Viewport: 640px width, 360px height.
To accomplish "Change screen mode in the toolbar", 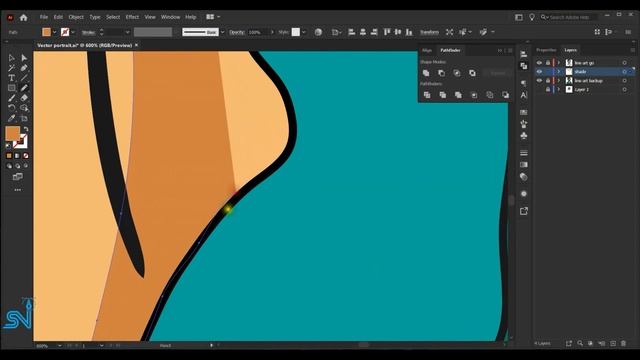I will [x=18, y=177].
